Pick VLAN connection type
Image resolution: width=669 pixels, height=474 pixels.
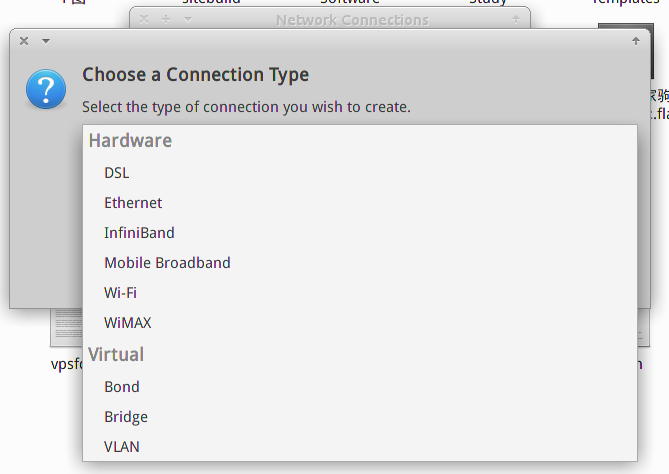click(122, 446)
